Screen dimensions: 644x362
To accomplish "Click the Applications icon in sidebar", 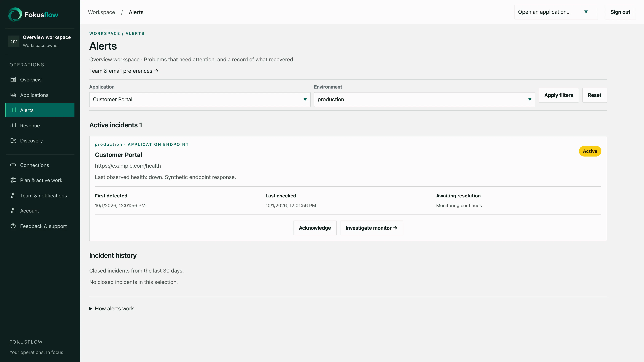I will (13, 95).
